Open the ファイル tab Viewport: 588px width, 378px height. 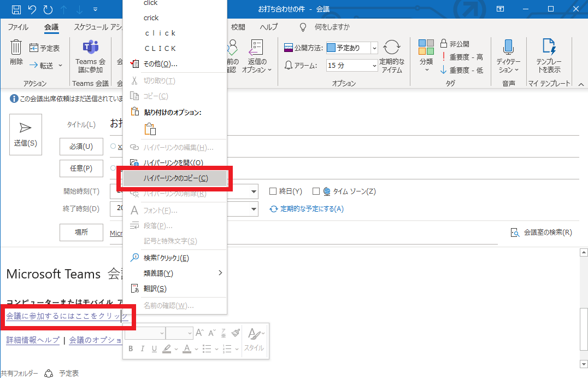coord(18,27)
